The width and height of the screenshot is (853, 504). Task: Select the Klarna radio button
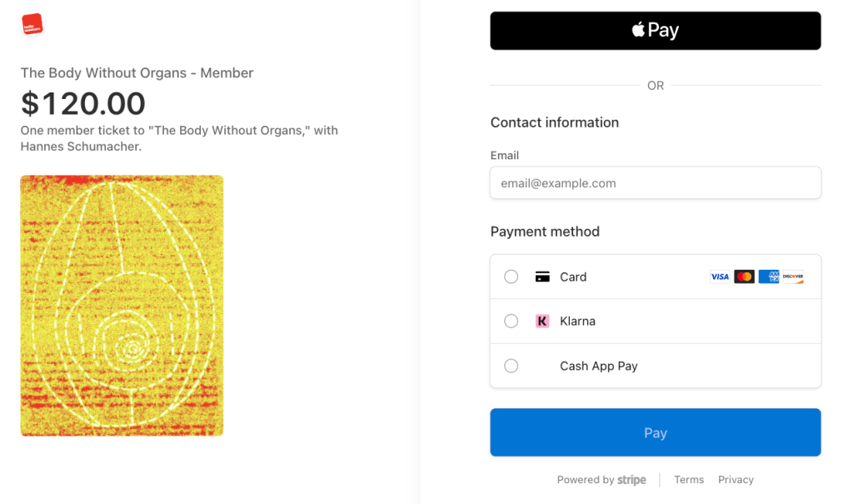511,321
